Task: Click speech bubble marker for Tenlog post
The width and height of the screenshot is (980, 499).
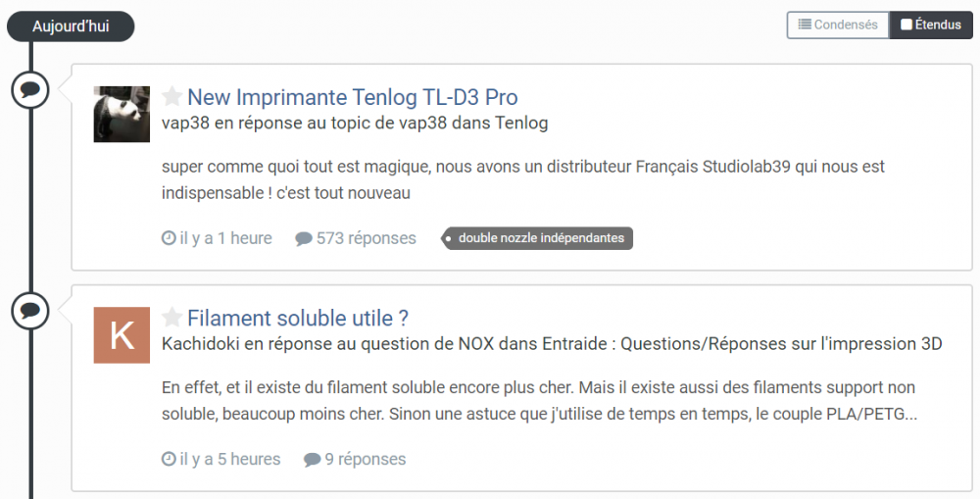Action: pos(30,90)
